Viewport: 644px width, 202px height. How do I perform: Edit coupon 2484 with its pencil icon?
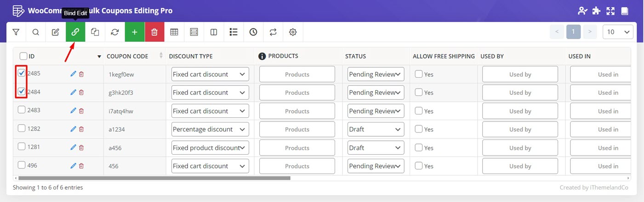(73, 92)
